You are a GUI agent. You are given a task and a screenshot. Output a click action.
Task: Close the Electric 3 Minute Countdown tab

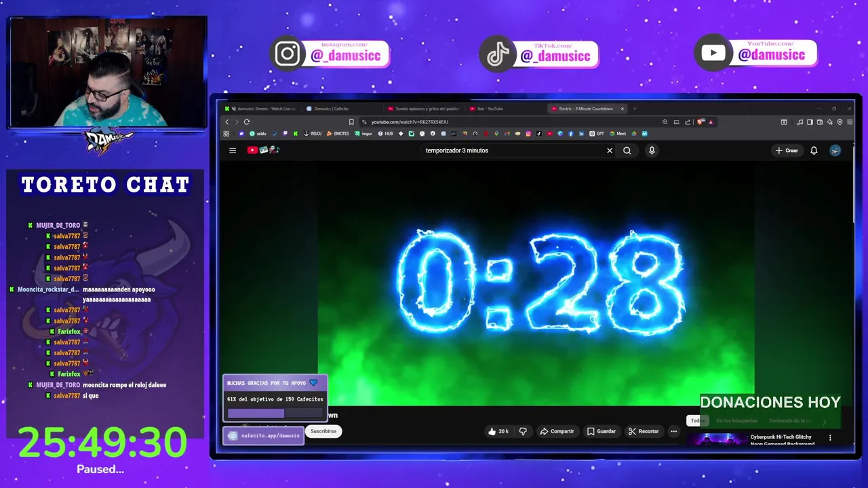622,108
